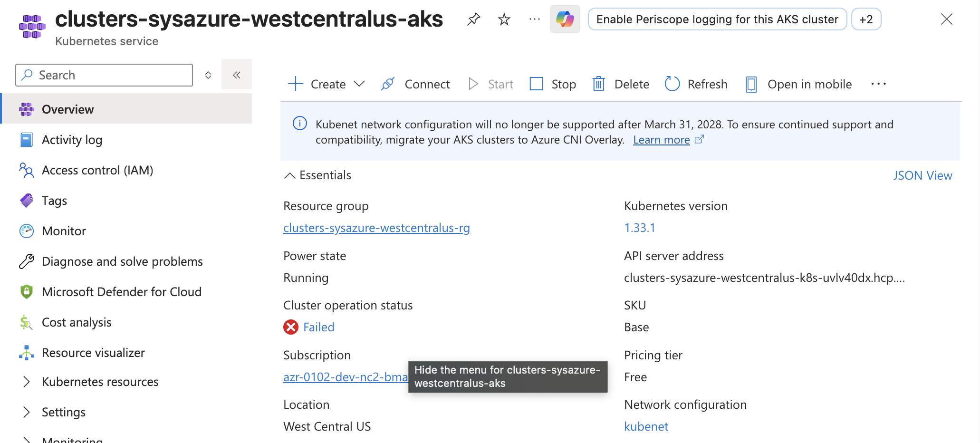Open the Activity log
Image resolution: width=980 pixels, height=443 pixels.
(72, 139)
